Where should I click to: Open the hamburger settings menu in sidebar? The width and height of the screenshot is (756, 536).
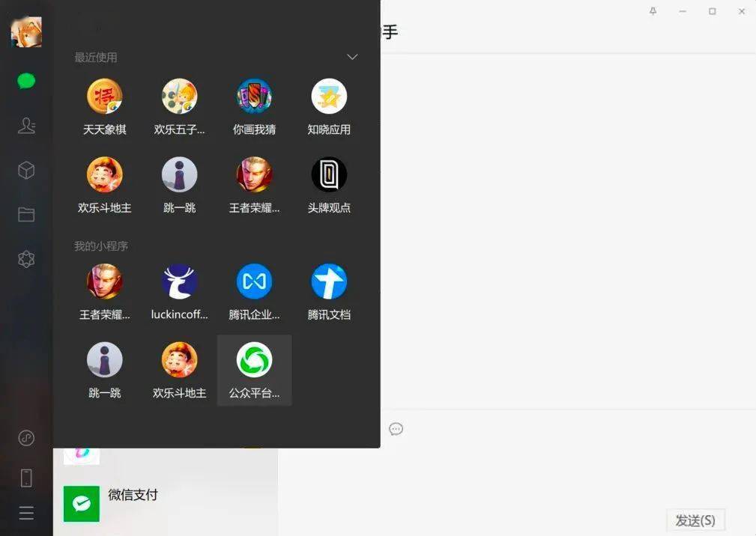pos(26,513)
